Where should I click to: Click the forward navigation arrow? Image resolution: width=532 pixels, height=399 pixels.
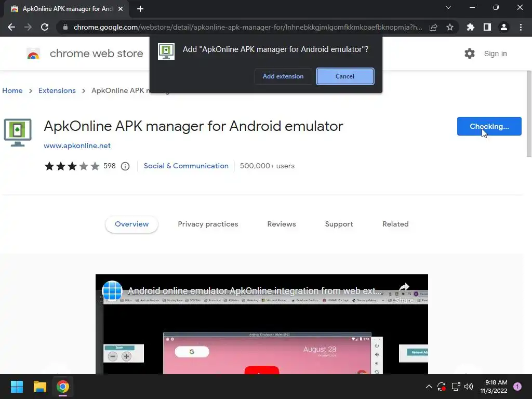click(x=28, y=27)
